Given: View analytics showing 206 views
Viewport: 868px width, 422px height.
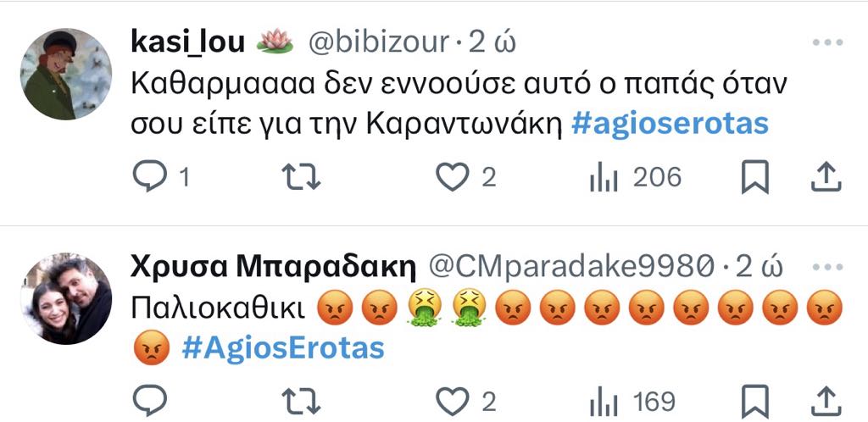Looking at the screenshot, I should point(636,178).
